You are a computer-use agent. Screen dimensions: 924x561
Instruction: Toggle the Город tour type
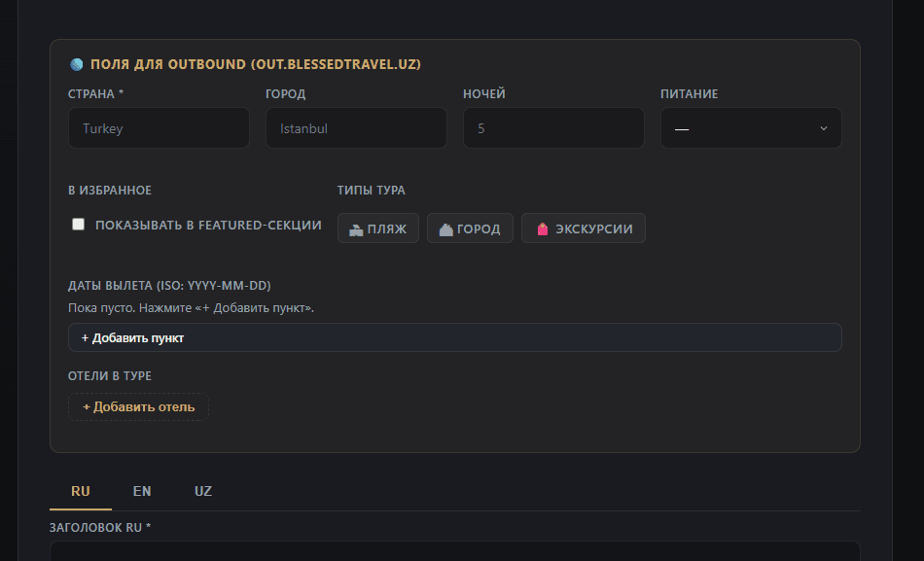(x=470, y=228)
